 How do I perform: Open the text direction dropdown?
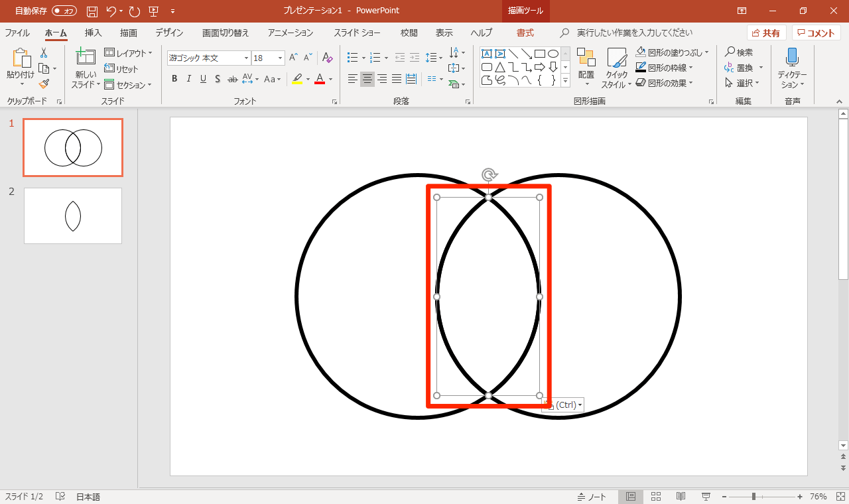point(457,53)
